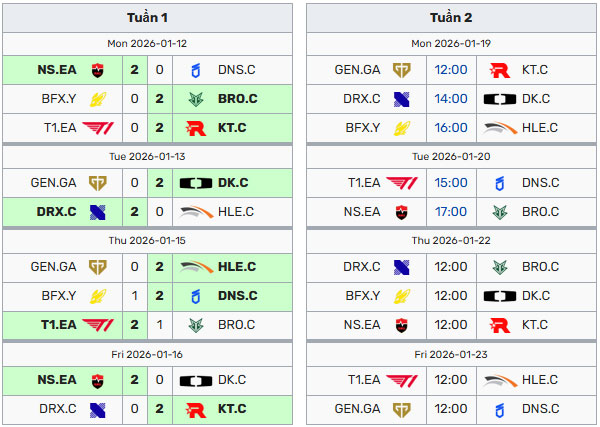The height and width of the screenshot is (427, 600).
Task: Select DRX.C logo in the 14:00 match
Action: 402,99
